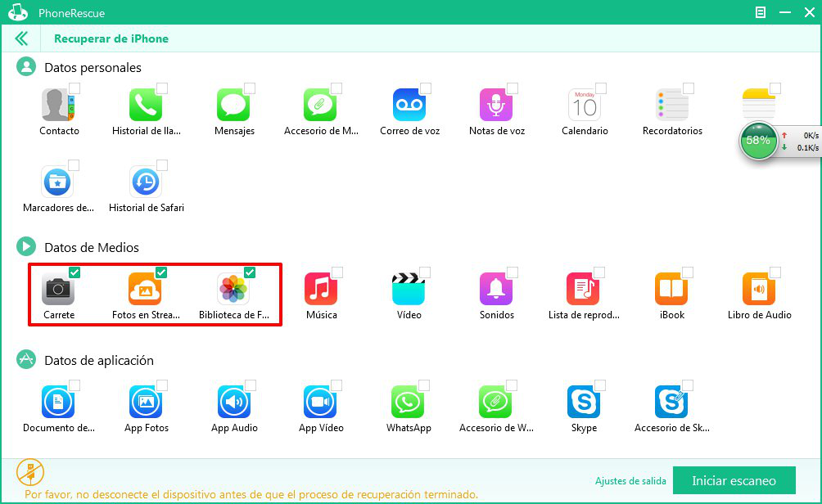Enable the Historial de Safari checkbox
Viewport: 822px width, 504px height.
[162, 165]
